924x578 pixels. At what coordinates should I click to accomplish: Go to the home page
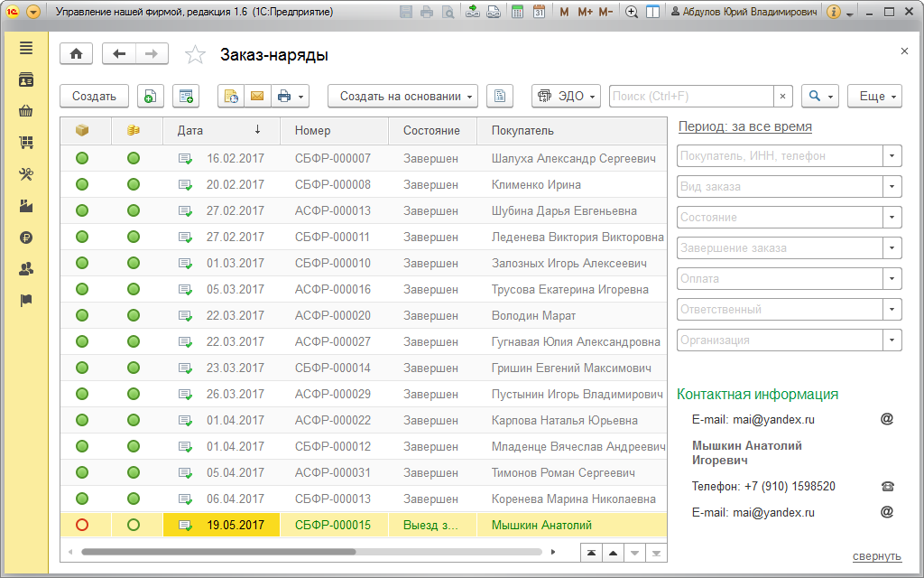[76, 54]
